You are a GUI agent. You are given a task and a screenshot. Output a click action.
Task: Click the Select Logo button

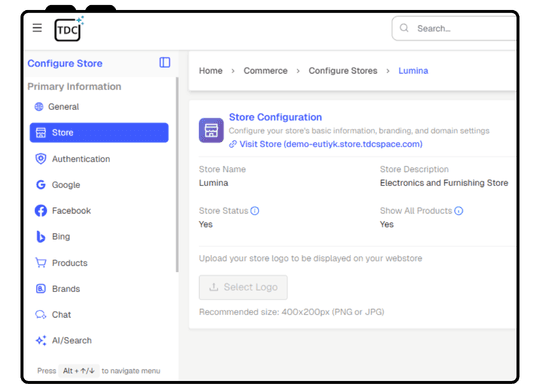click(x=243, y=287)
